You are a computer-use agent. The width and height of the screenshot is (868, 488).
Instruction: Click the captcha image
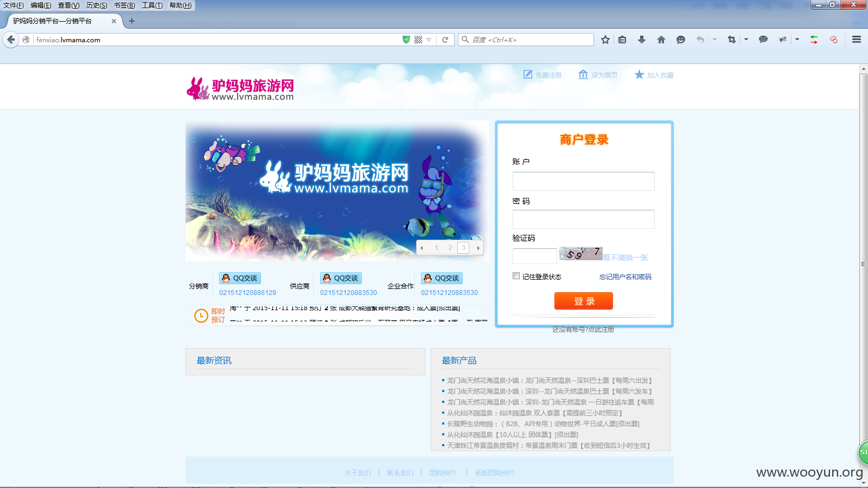(581, 254)
